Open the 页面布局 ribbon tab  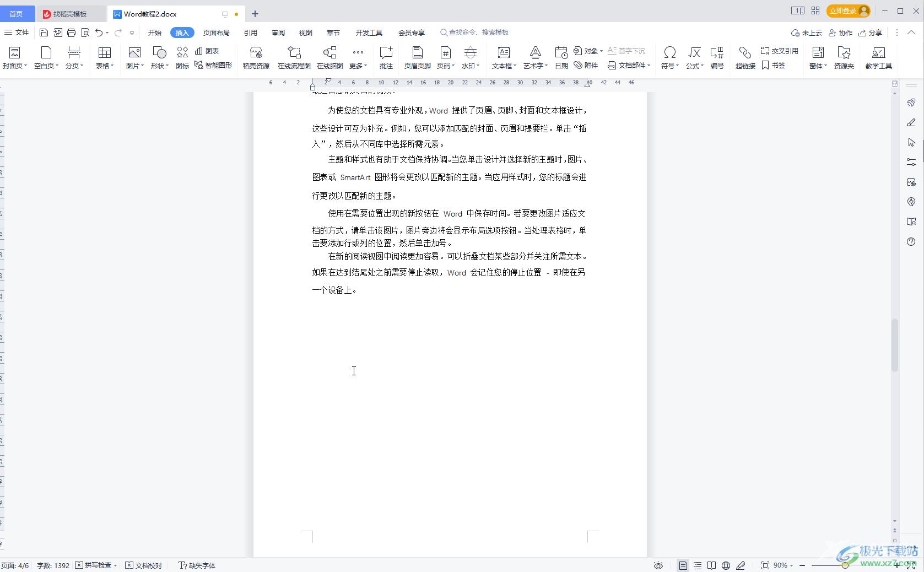pyautogui.click(x=217, y=33)
